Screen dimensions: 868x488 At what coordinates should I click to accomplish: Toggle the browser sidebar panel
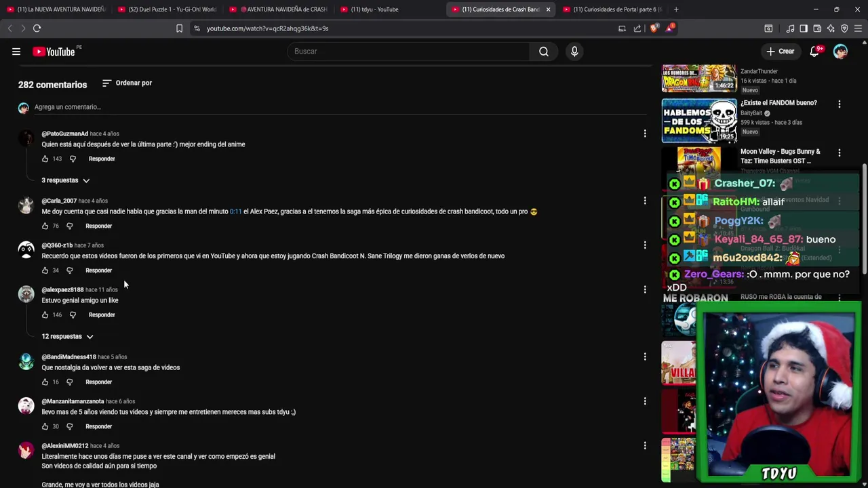pyautogui.click(x=804, y=28)
